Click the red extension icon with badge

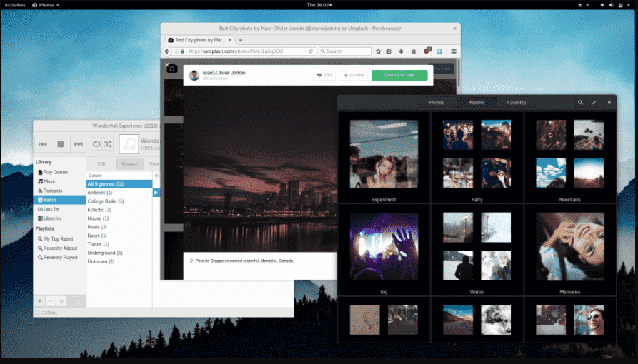(427, 51)
